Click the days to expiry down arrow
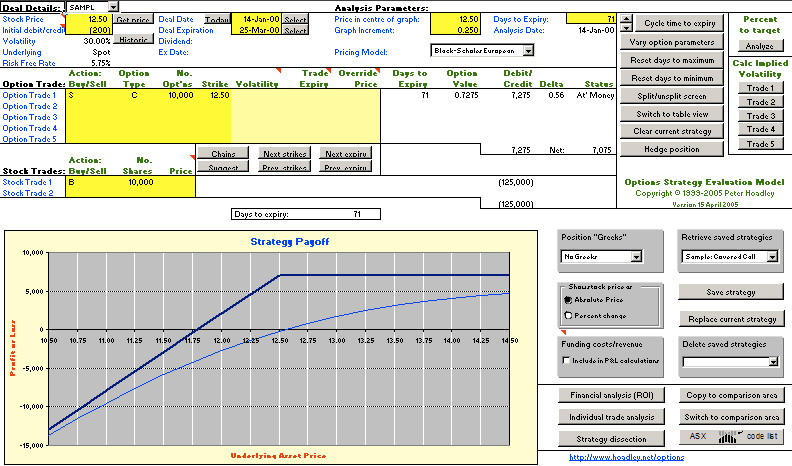The image size is (792, 466). tap(626, 30)
